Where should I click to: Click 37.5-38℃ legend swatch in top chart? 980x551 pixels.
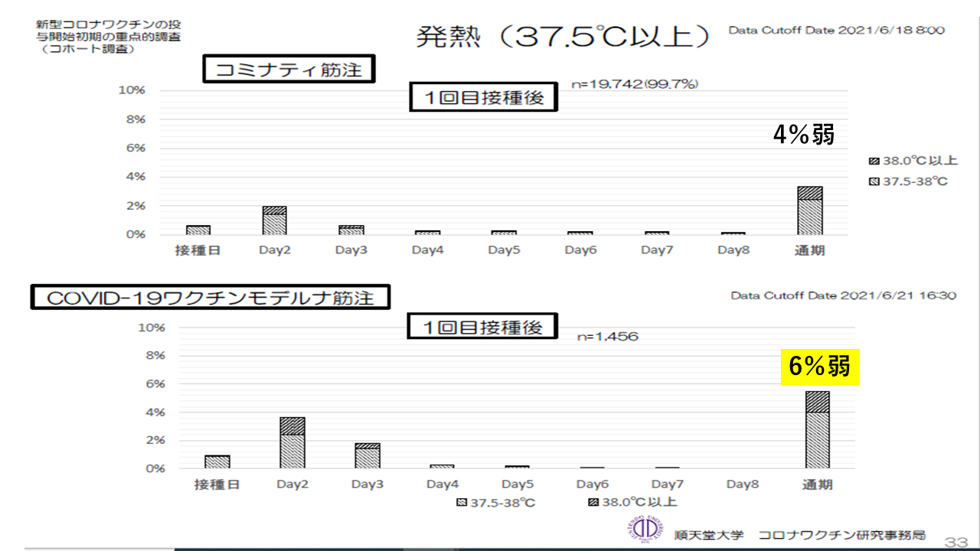pyautogui.click(x=874, y=183)
